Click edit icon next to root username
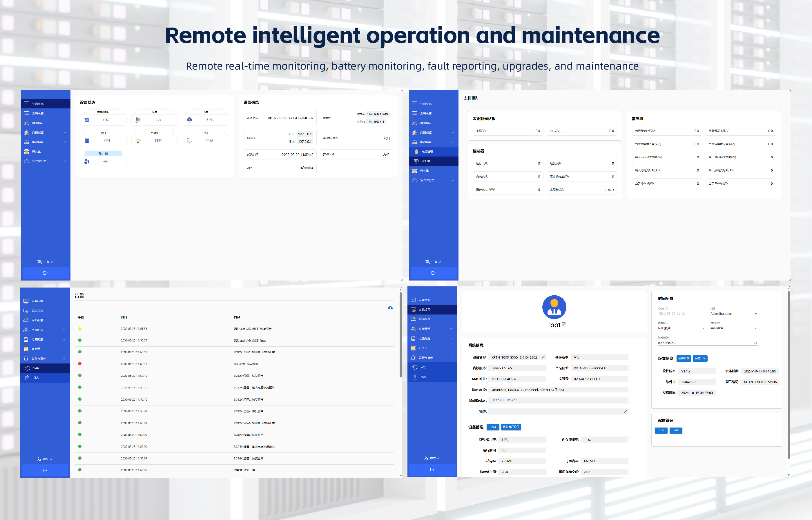The image size is (812, 520). (564, 325)
